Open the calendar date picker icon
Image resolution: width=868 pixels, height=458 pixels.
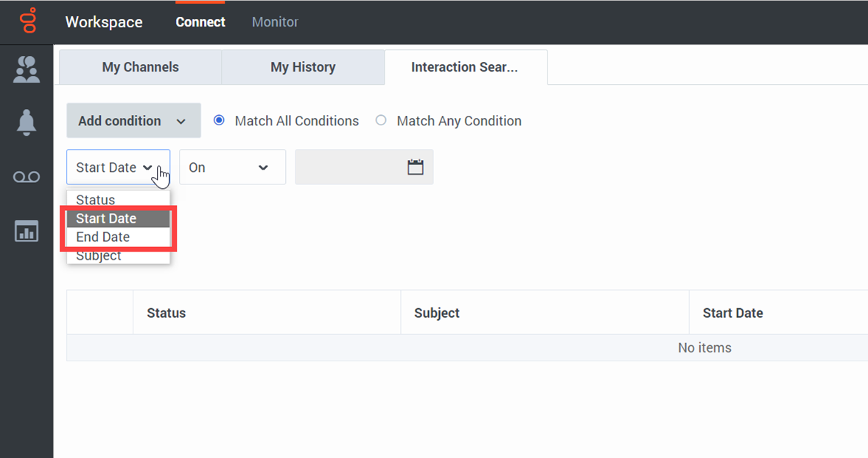click(416, 167)
